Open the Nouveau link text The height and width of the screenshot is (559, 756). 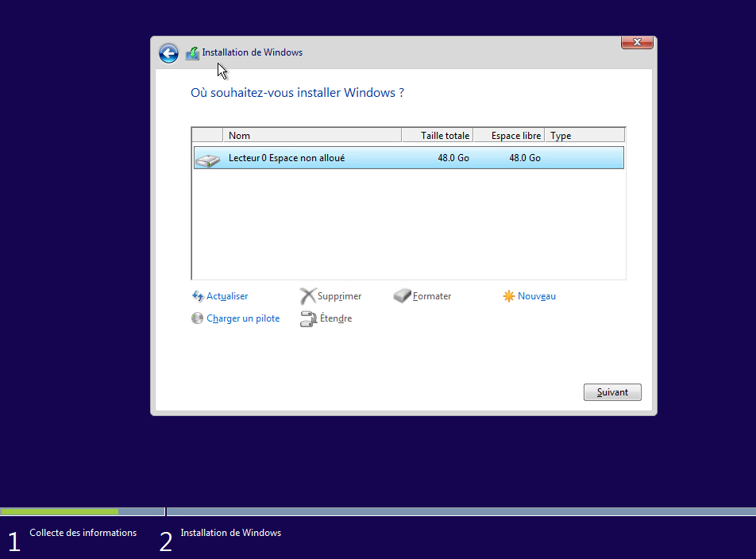click(x=537, y=296)
